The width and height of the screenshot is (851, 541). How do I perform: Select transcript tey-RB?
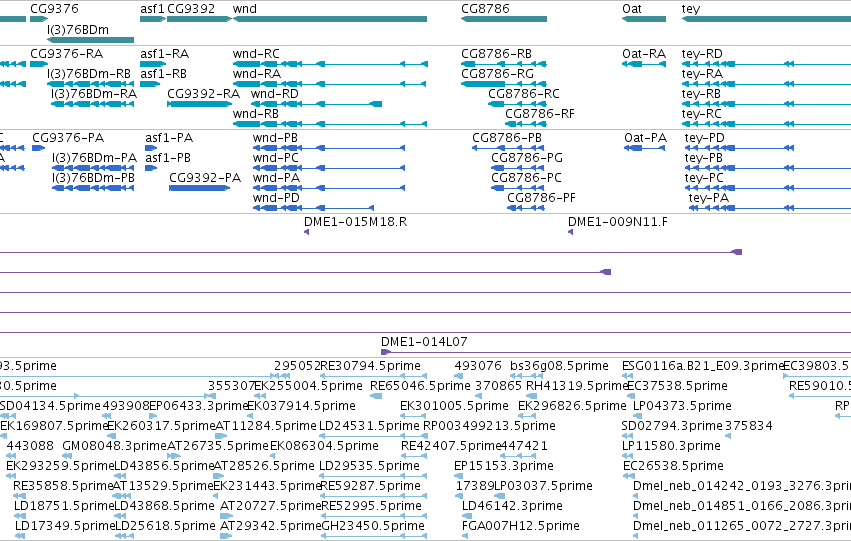click(x=701, y=94)
